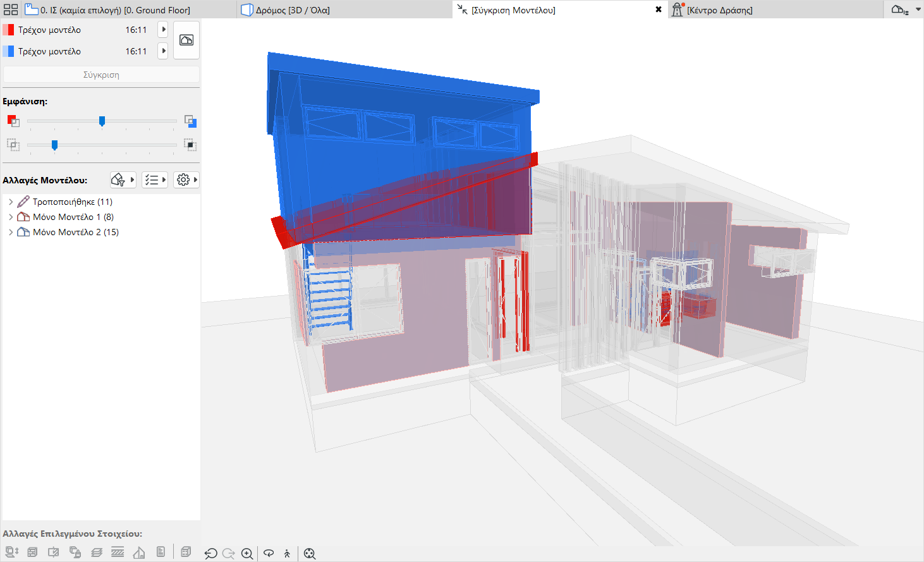The width and height of the screenshot is (924, 562).
Task: Switch to the Κέντρο Δράσης tab
Action: (719, 10)
